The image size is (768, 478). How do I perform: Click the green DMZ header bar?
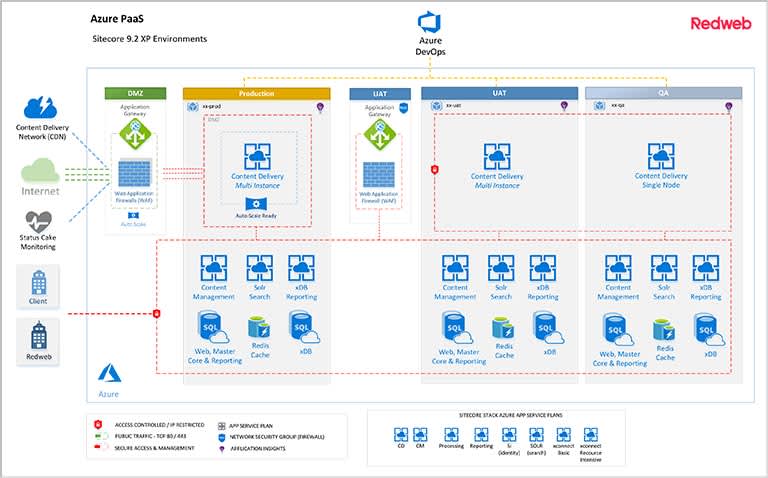(135, 93)
